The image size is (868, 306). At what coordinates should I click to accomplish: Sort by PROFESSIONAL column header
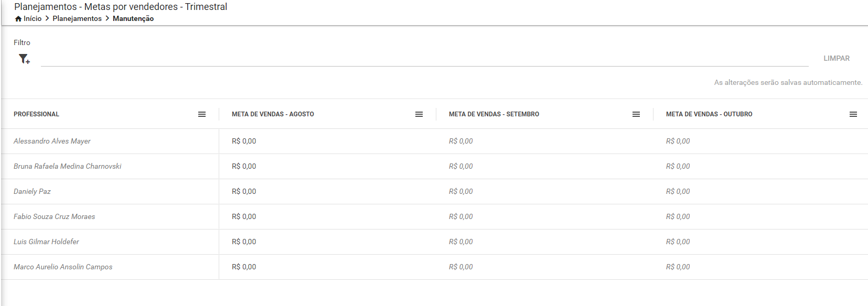36,114
